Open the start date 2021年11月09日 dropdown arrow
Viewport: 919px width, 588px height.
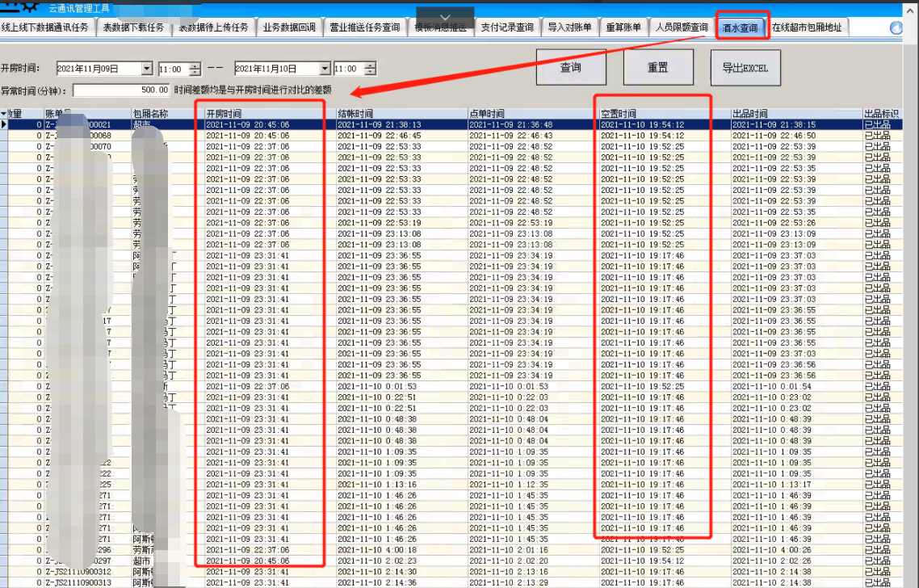click(146, 69)
